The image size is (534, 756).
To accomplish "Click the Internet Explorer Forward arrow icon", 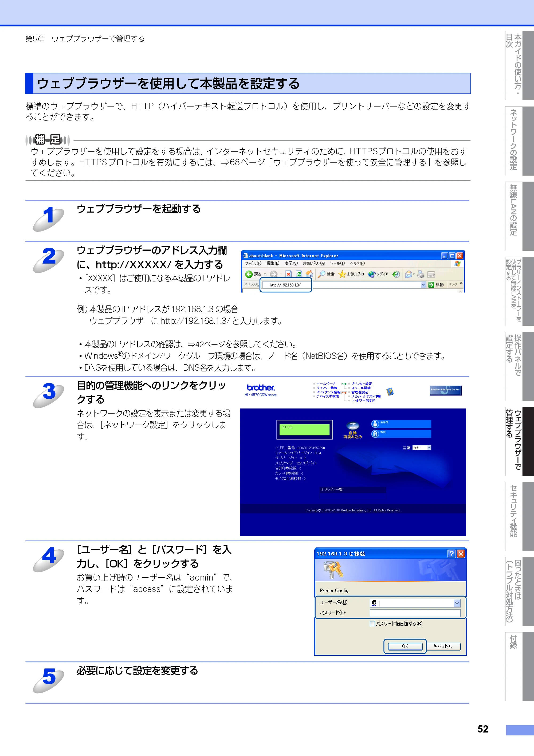I will point(273,274).
